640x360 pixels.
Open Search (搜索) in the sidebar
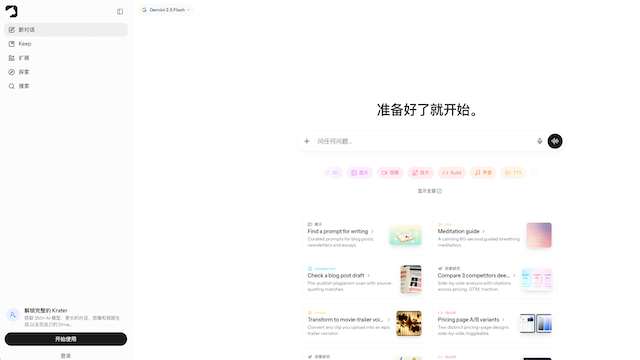pyautogui.click(x=66, y=86)
